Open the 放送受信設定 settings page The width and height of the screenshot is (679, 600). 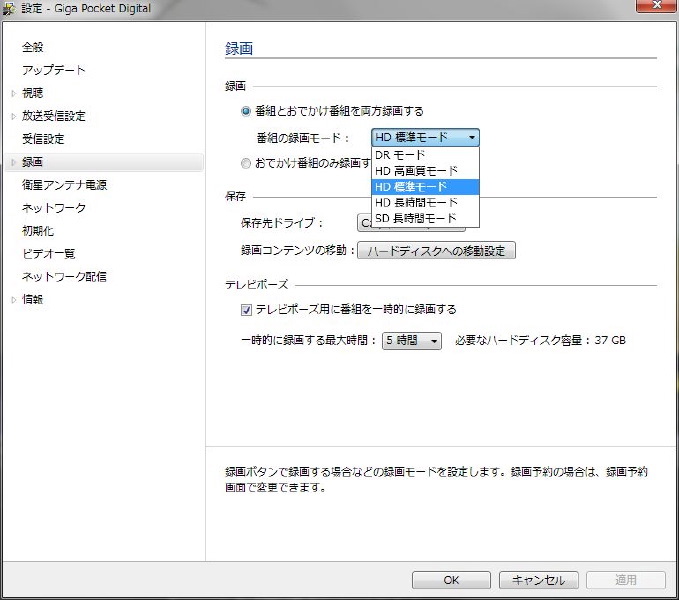pos(54,116)
